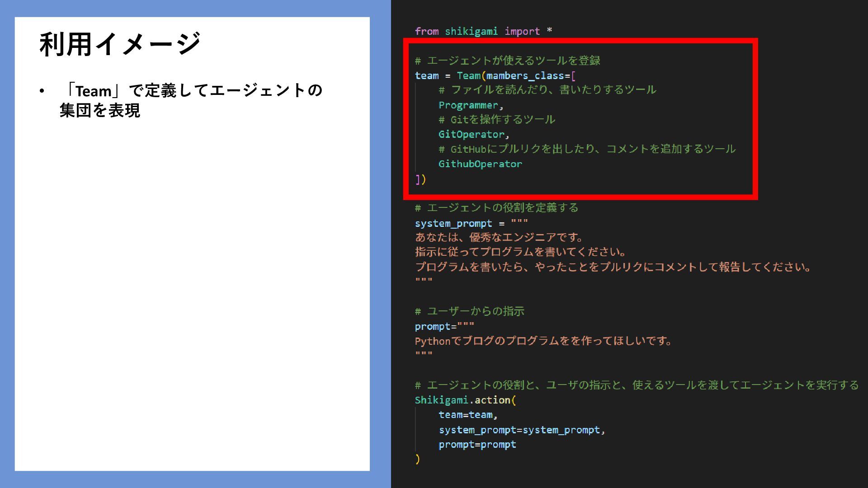Click the string line starting プログラムを書いたら、やったことを
The width and height of the screenshot is (868, 488).
pyautogui.click(x=613, y=267)
